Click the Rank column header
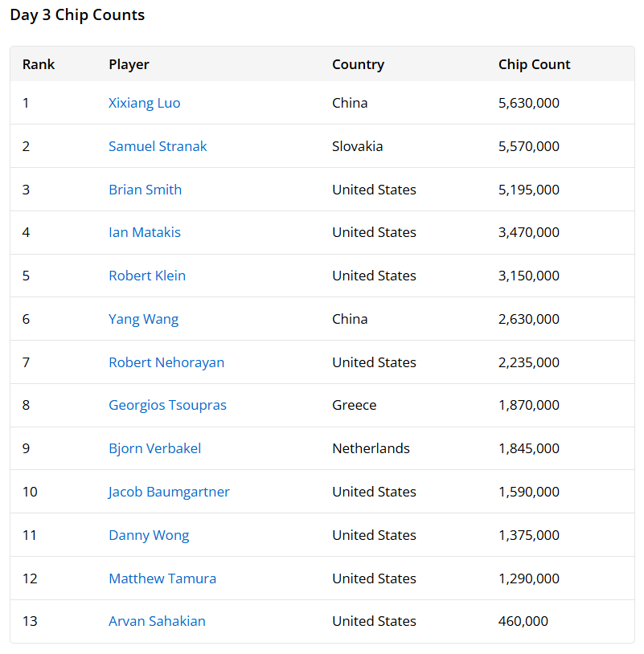 (39, 64)
